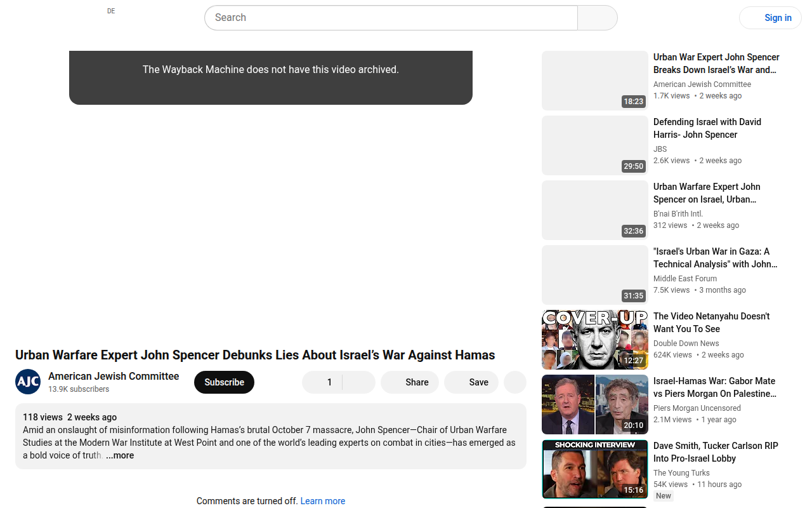The height and width of the screenshot is (508, 812).
Task: Click the Wayback Machine not archived message
Action: pyautogui.click(x=271, y=70)
